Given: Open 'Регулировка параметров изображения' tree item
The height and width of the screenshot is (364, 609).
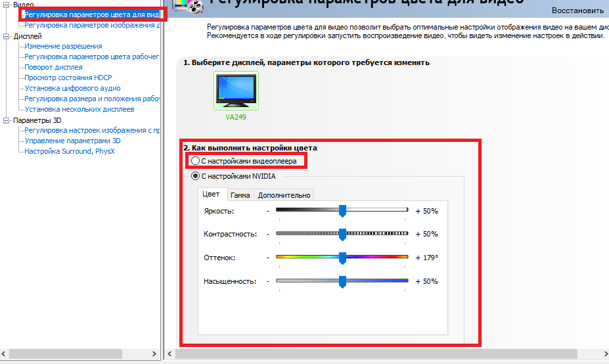Looking at the screenshot, I should [92, 25].
